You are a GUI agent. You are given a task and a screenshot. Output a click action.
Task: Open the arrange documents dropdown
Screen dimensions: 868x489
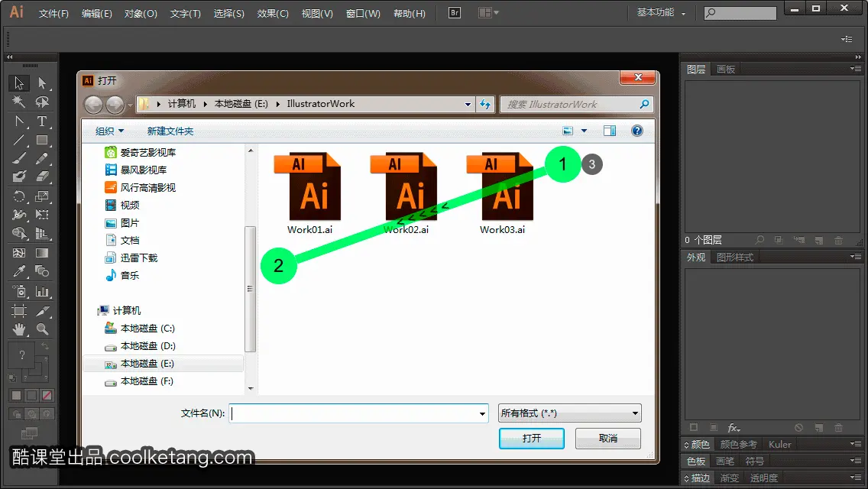[x=488, y=12]
